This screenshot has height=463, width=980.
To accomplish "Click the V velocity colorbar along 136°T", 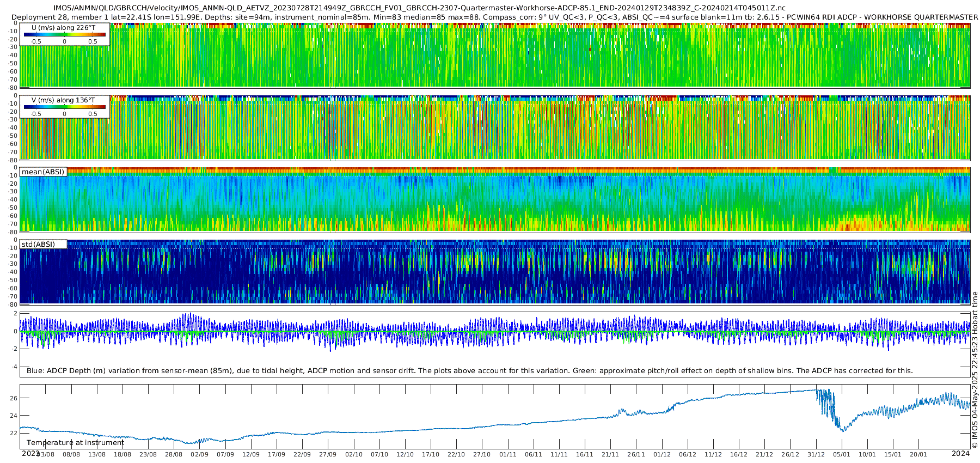I will pos(64,107).
